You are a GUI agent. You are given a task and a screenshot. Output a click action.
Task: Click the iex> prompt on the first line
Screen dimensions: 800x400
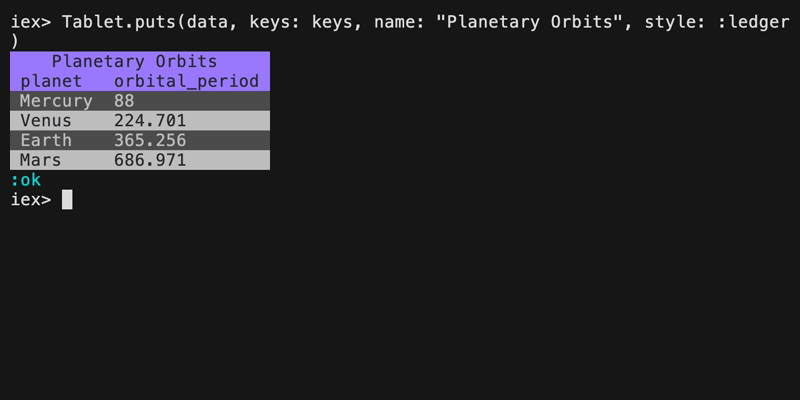30,22
